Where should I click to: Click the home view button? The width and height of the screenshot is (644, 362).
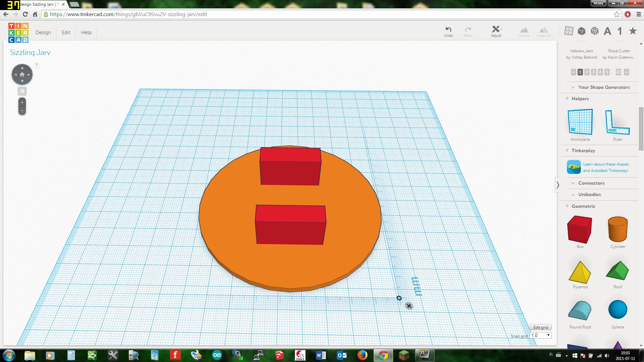[x=22, y=74]
